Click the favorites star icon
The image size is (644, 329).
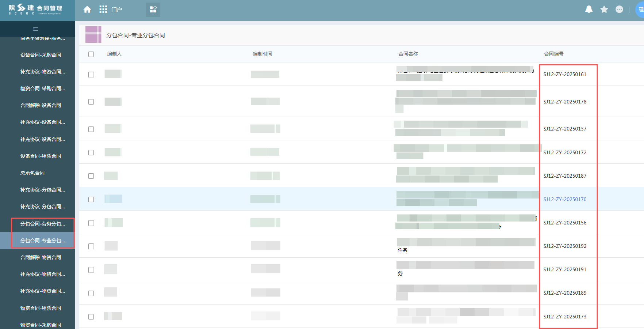pos(604,10)
